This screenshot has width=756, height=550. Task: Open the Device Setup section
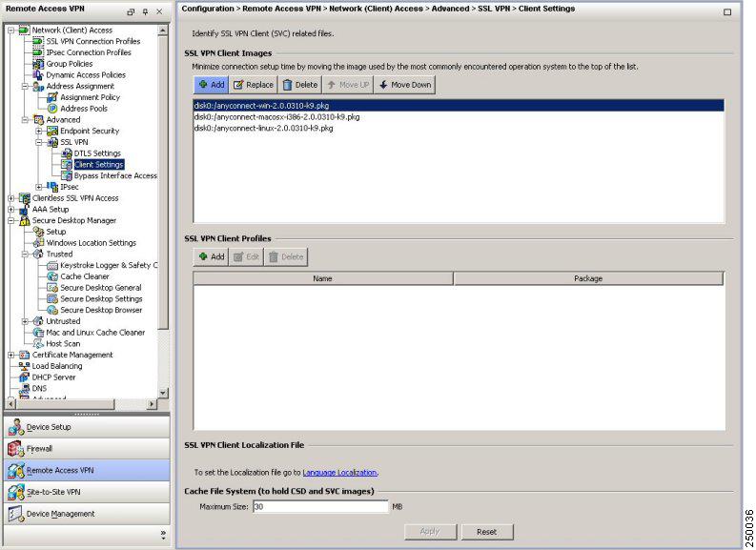coord(87,427)
